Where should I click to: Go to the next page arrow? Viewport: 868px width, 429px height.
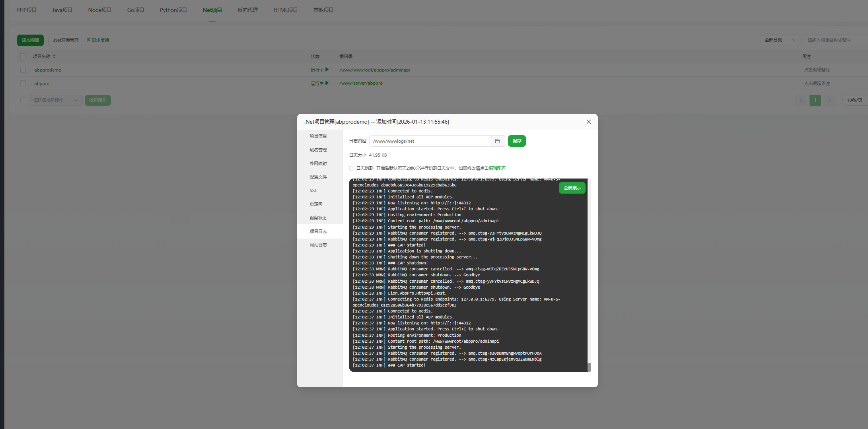[829, 100]
